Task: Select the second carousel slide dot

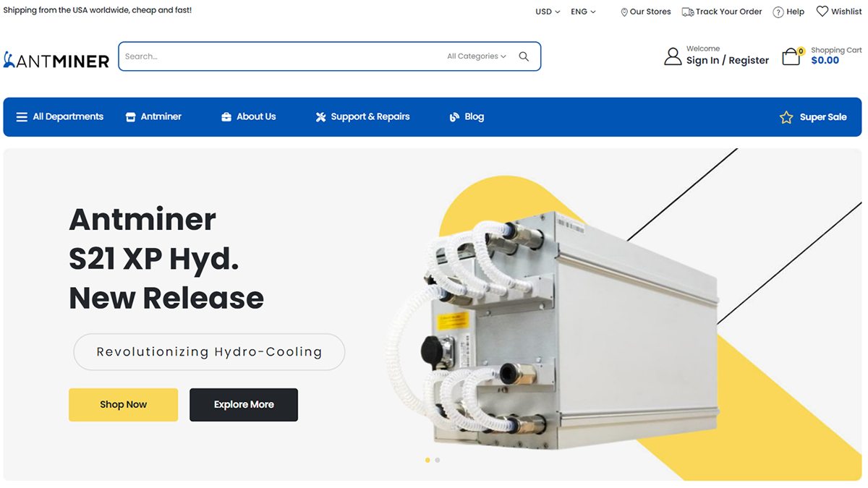Action: click(x=437, y=460)
